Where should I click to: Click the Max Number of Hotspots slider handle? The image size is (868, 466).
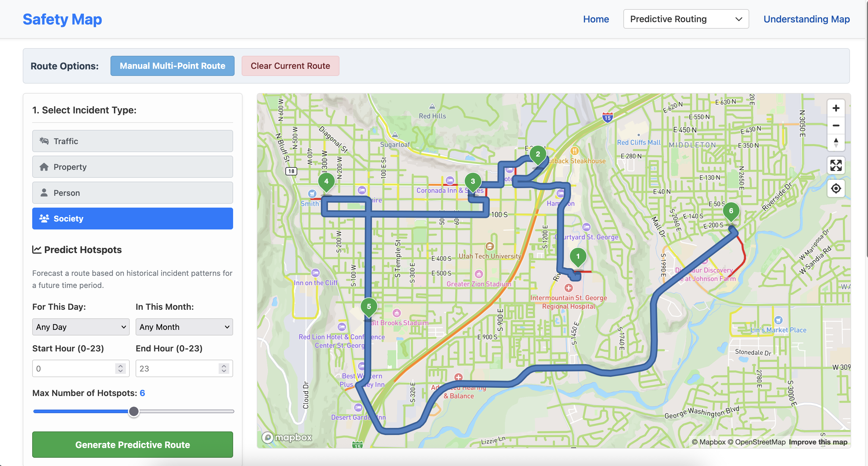[134, 411]
